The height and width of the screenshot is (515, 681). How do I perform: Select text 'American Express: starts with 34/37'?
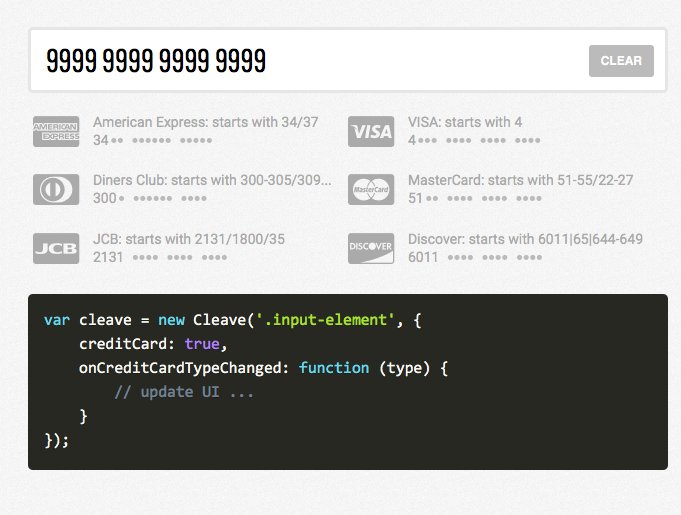click(x=205, y=122)
